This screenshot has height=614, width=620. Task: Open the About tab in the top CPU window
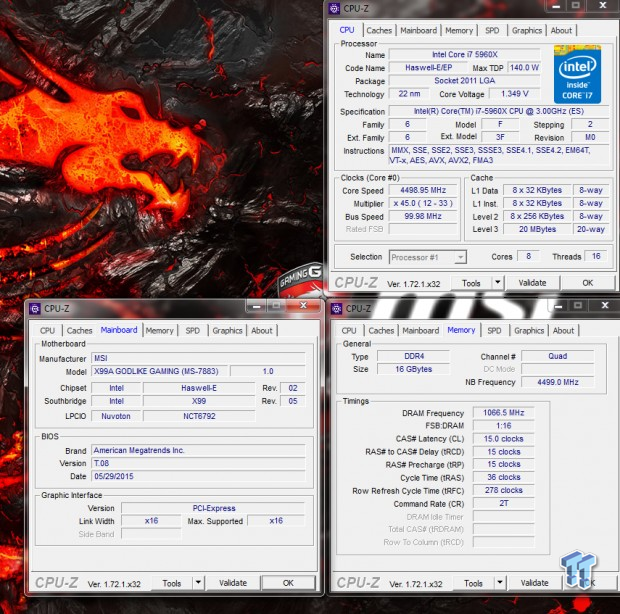561,30
